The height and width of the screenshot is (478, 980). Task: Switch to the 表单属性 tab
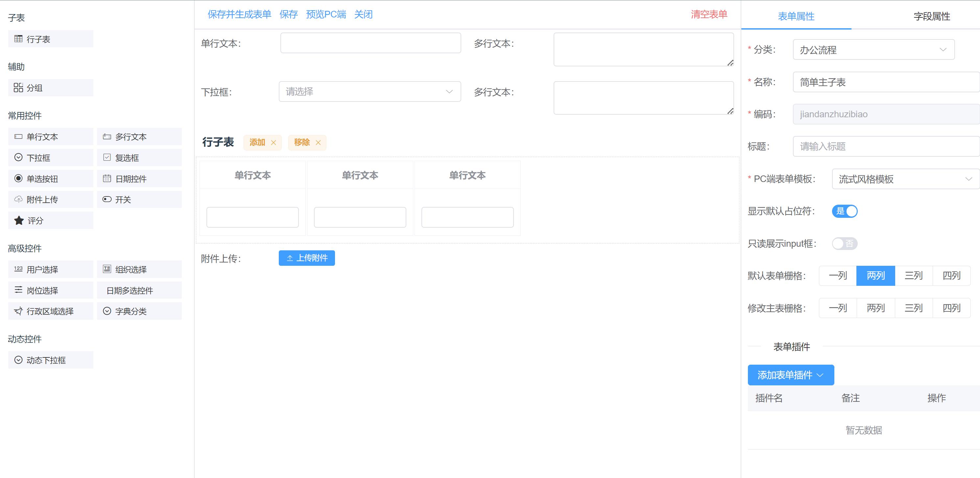point(796,16)
